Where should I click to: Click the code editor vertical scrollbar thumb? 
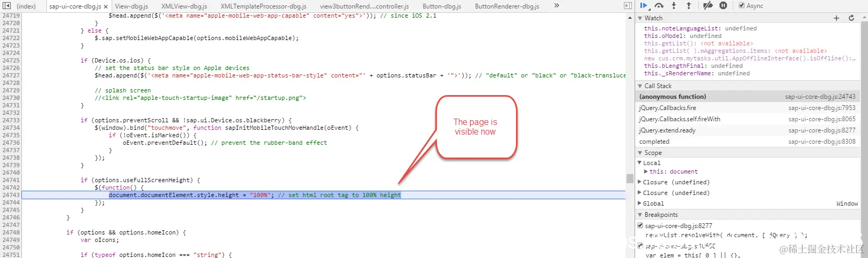(x=630, y=178)
